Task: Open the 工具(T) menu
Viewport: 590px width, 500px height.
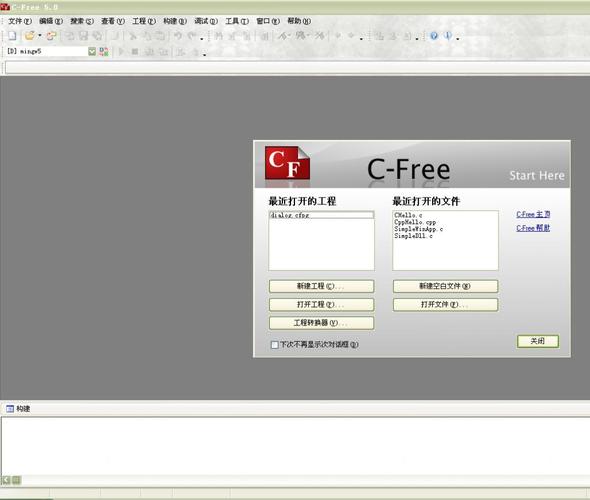Action: (x=237, y=21)
